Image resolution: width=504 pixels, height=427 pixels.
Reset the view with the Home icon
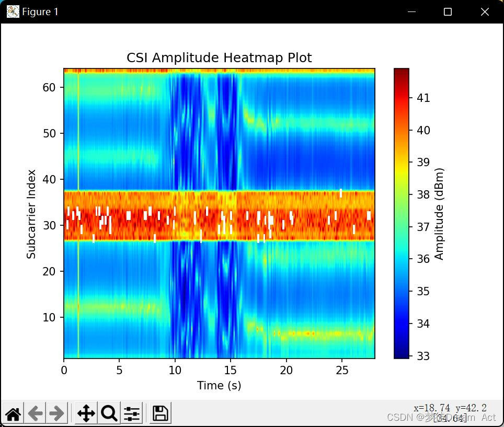click(13, 413)
